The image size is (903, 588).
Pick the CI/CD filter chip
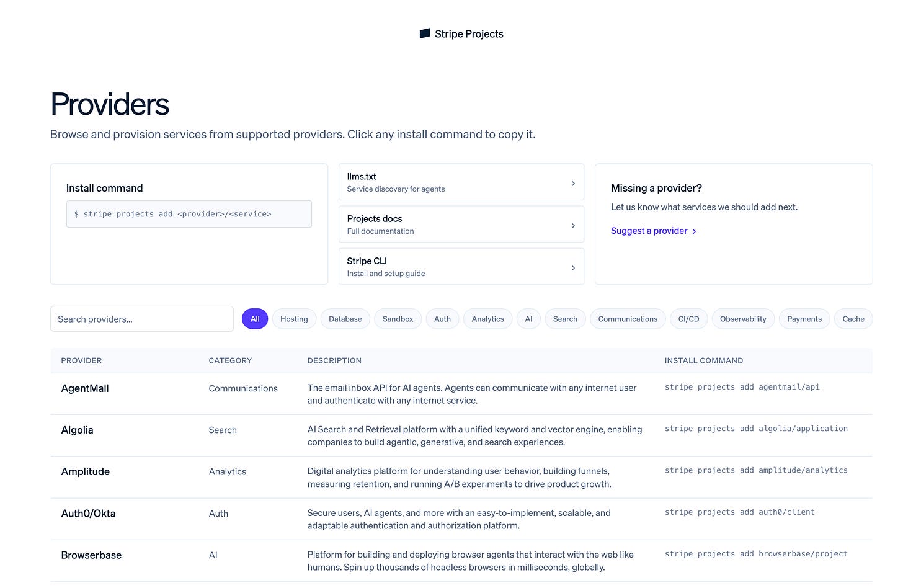[x=689, y=319]
